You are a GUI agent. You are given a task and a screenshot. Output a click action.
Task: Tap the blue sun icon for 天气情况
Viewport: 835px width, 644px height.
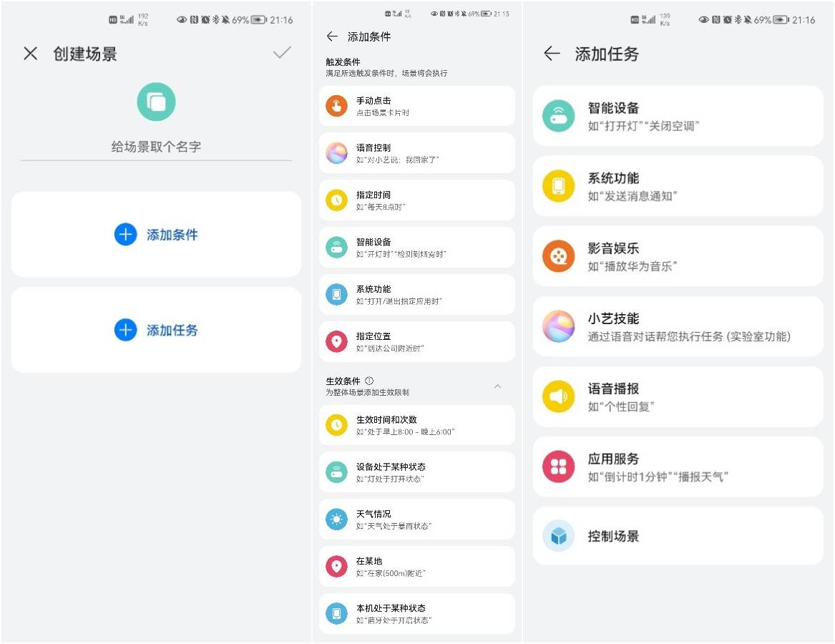(336, 519)
